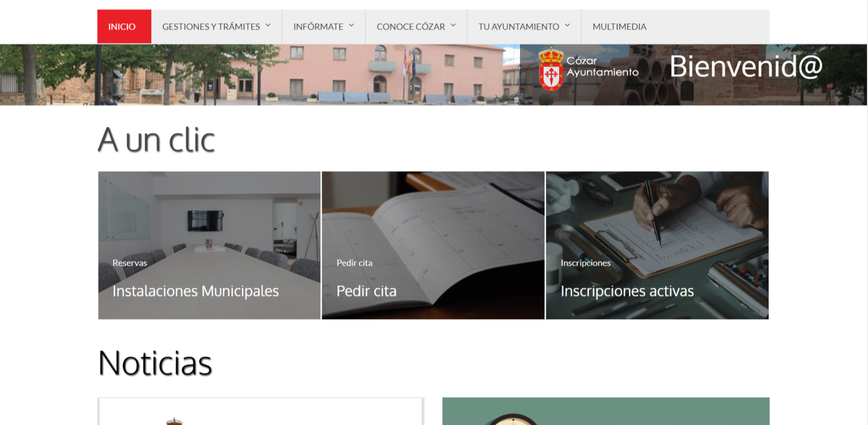Open the MULTIMEDIA menu item

coord(619,26)
